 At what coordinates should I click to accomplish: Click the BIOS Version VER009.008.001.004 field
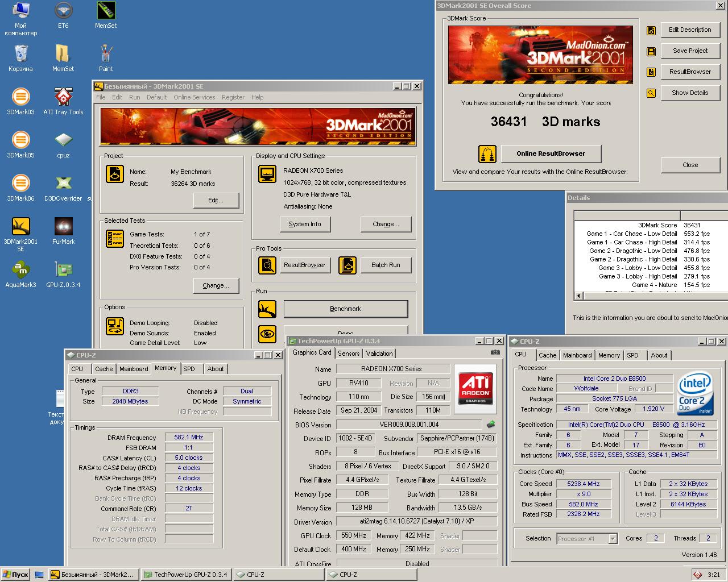409,425
